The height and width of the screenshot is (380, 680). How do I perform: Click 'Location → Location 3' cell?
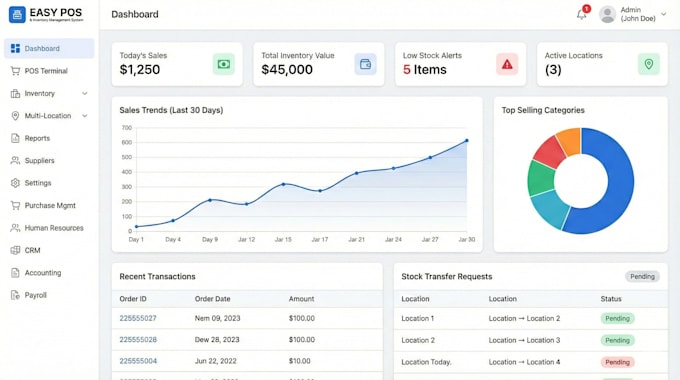coord(524,340)
